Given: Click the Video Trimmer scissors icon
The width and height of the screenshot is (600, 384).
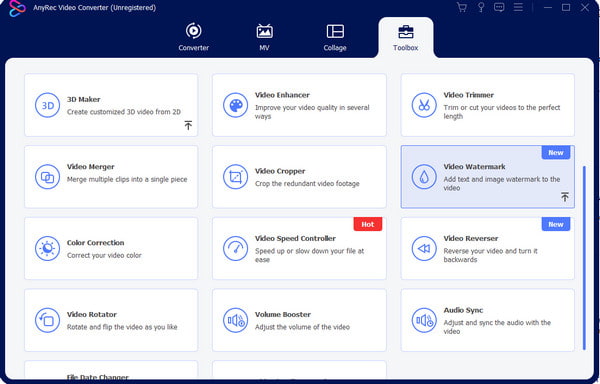Looking at the screenshot, I should [x=424, y=105].
